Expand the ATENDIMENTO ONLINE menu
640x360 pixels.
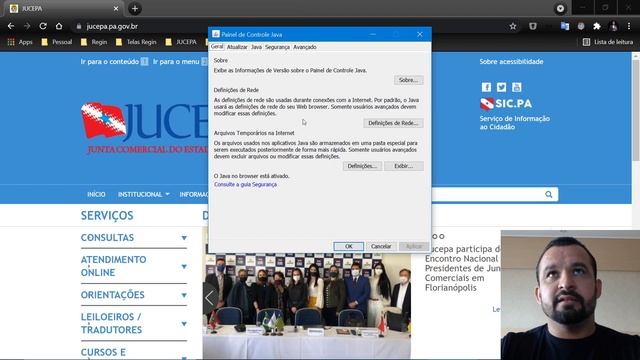[134, 266]
